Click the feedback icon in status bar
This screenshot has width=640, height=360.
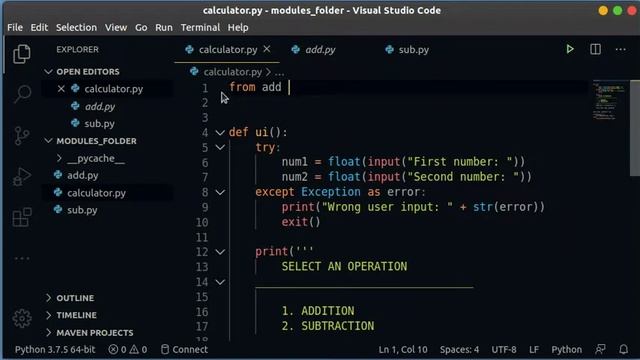tap(600, 349)
